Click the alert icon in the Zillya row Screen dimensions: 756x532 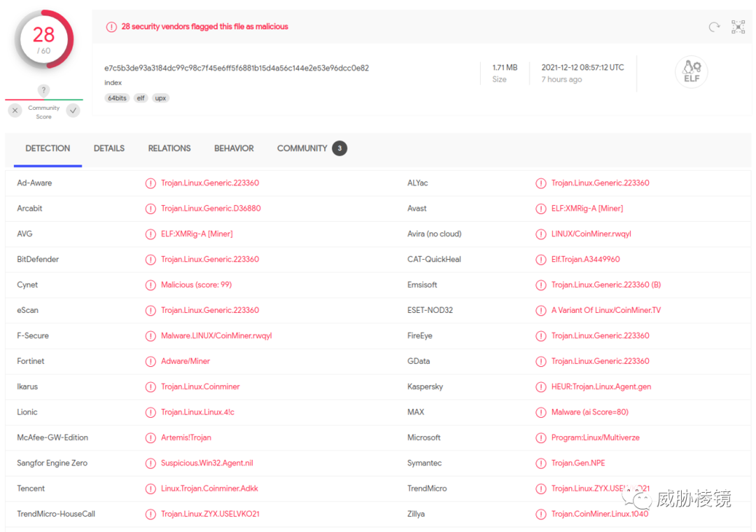[x=541, y=514]
